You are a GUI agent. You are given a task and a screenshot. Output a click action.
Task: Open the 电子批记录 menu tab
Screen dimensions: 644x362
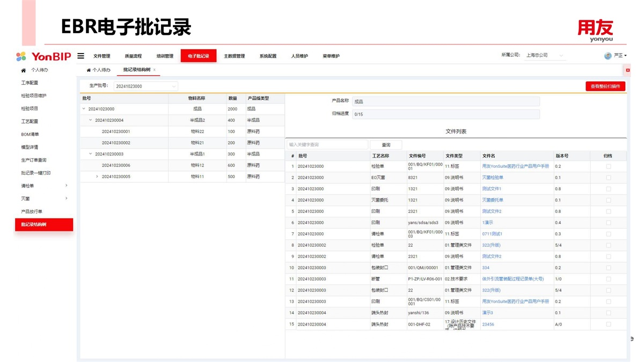coord(199,56)
